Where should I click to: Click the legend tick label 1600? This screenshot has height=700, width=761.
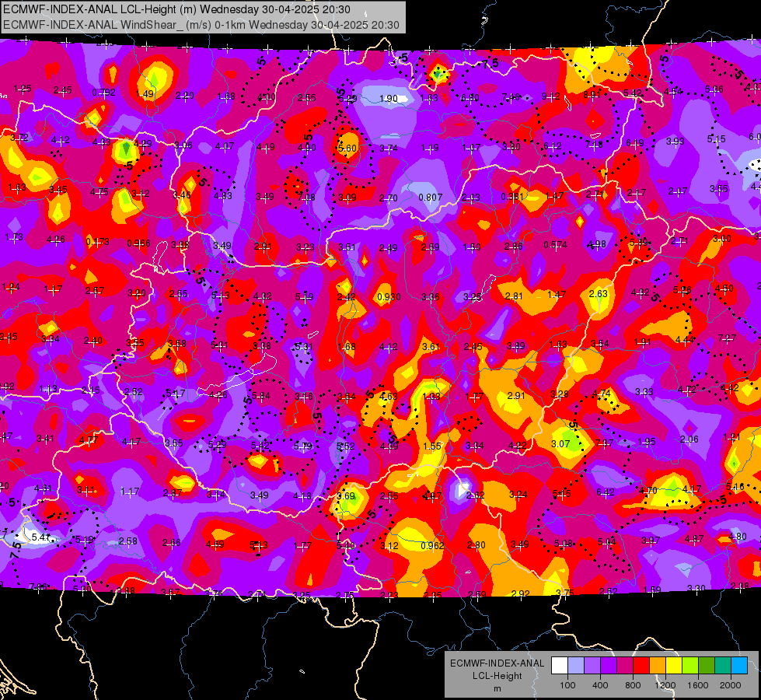click(698, 685)
